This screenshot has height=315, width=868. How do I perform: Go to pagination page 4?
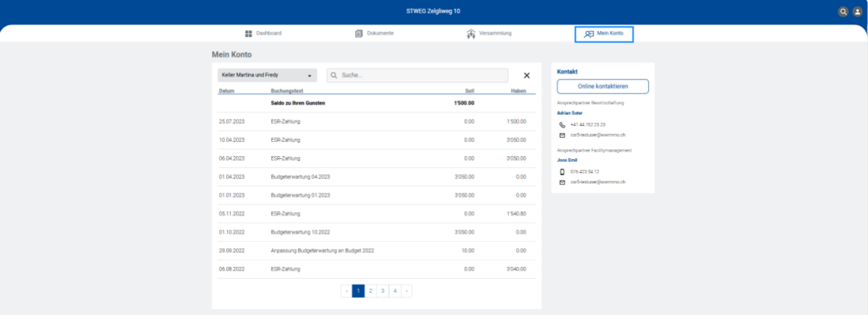[x=395, y=291]
